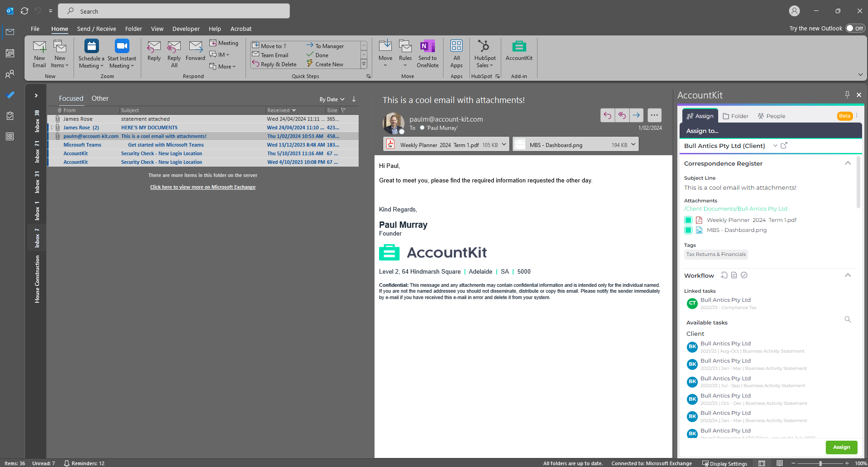
Task: Open More Apps grid in the left rail
Action: coord(10,137)
